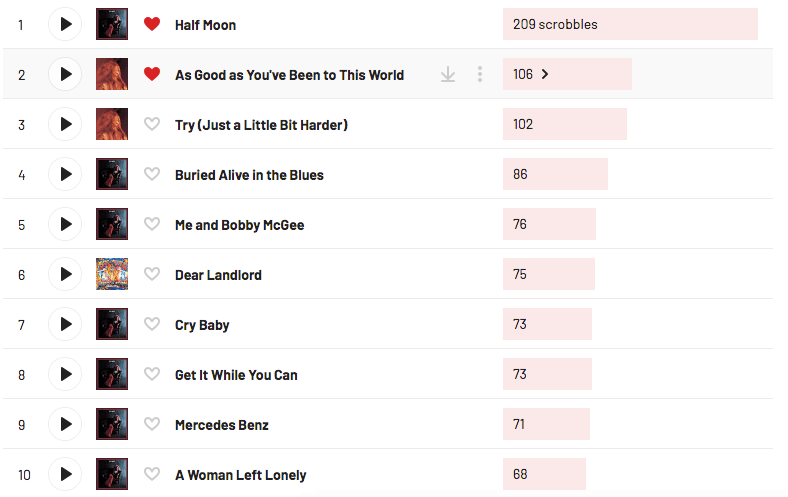Play As Good as You've Been to This World
This screenshot has width=788, height=497.
(x=65, y=74)
